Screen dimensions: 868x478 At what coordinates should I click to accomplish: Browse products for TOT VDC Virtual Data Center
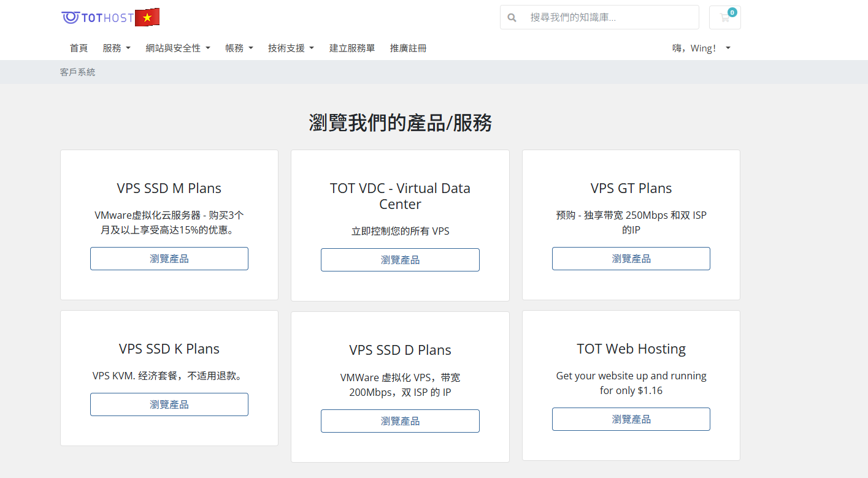click(400, 260)
